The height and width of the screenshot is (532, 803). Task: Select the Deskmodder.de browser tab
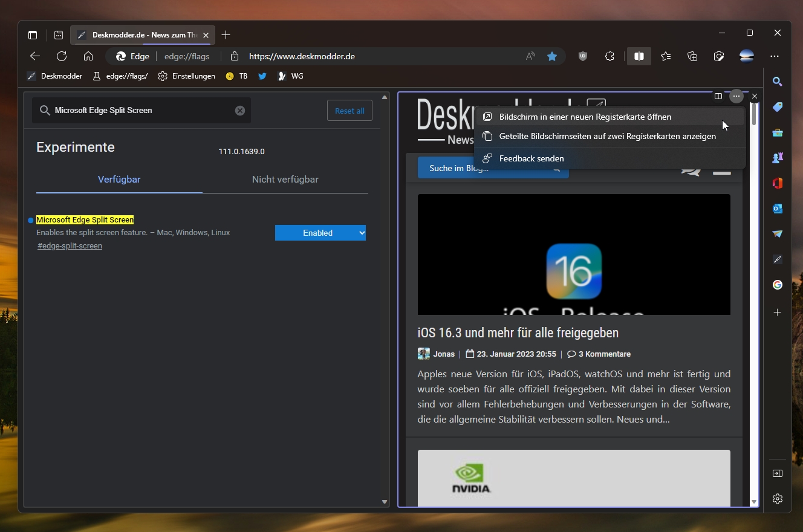click(143, 35)
